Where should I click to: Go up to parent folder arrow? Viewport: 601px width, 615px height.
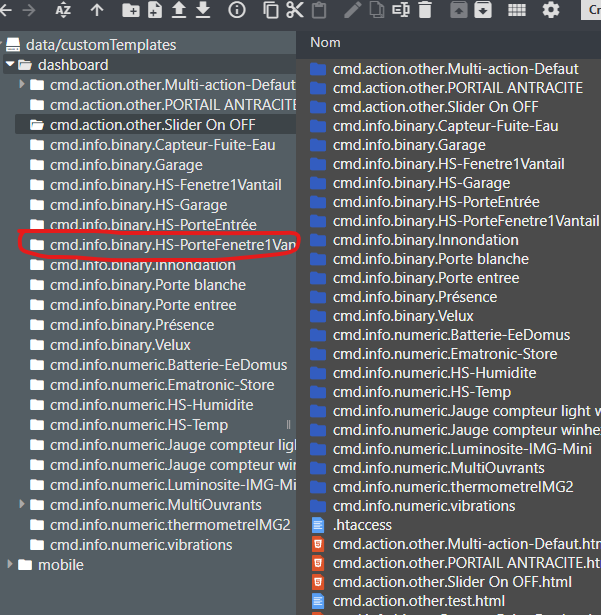(97, 10)
